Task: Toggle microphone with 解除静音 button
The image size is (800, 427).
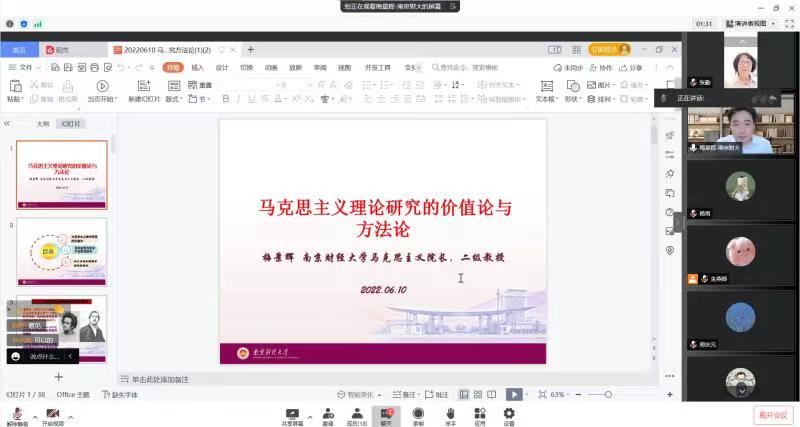Action: 16,415
